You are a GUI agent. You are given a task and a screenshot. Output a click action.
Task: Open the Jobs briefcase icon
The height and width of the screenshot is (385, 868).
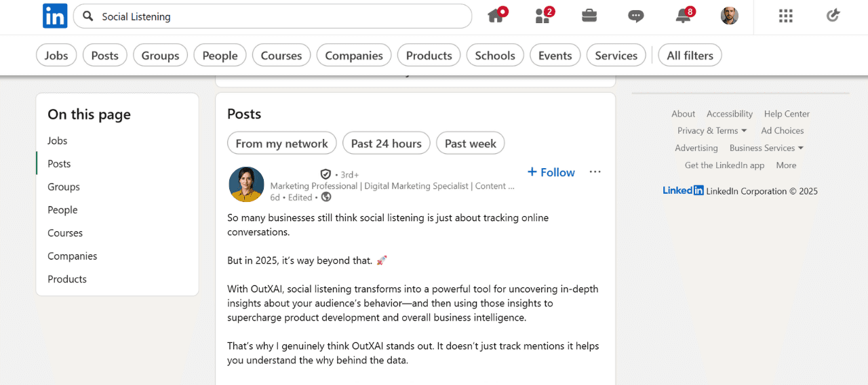point(589,16)
